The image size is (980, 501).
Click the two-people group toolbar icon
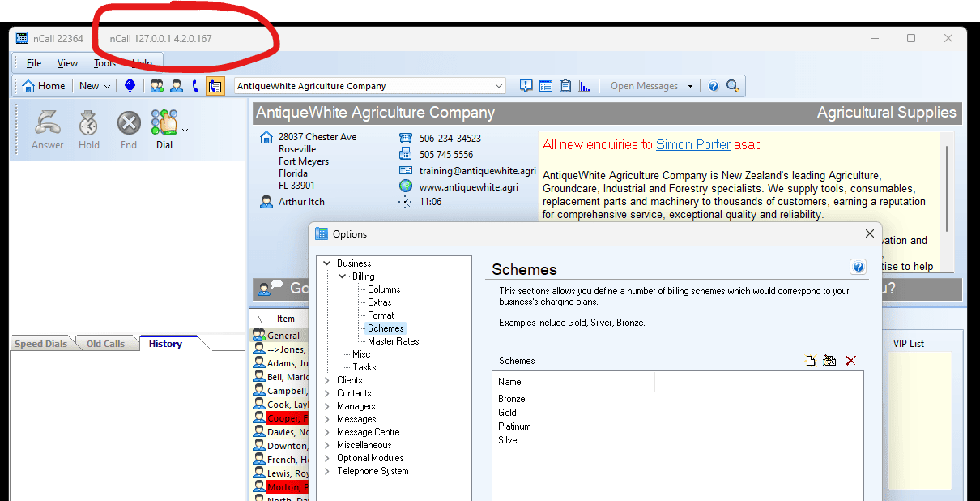click(157, 86)
